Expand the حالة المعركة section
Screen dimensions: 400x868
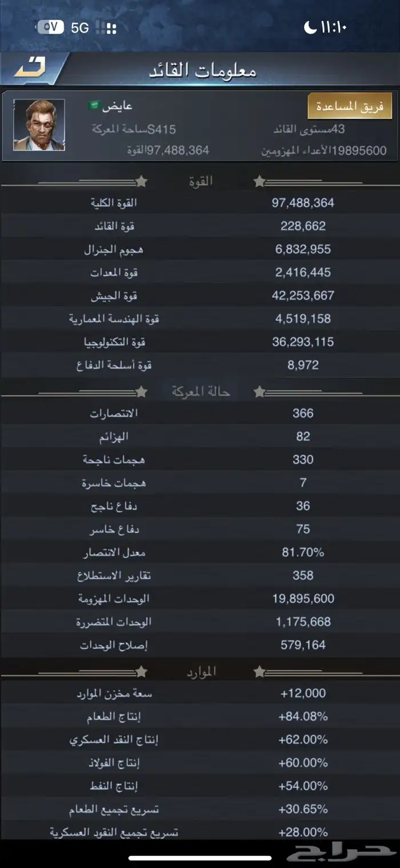pyautogui.click(x=200, y=392)
